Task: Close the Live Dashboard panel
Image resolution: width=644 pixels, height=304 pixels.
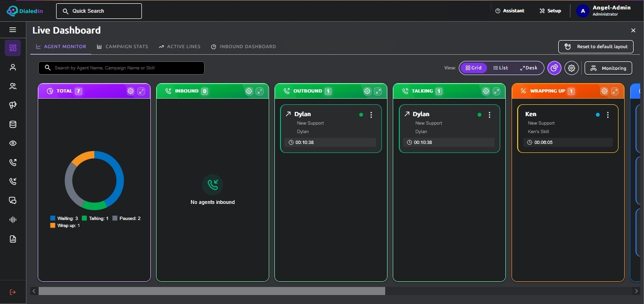Action: (633, 30)
